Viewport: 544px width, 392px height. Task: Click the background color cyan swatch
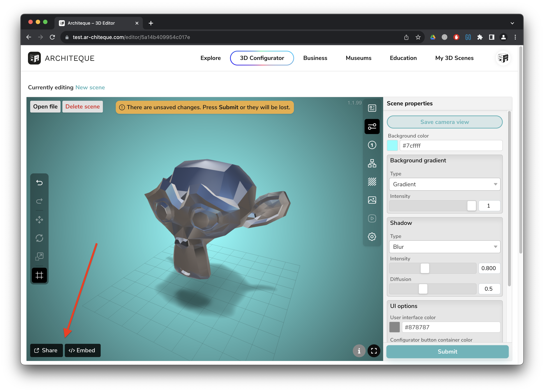point(392,145)
